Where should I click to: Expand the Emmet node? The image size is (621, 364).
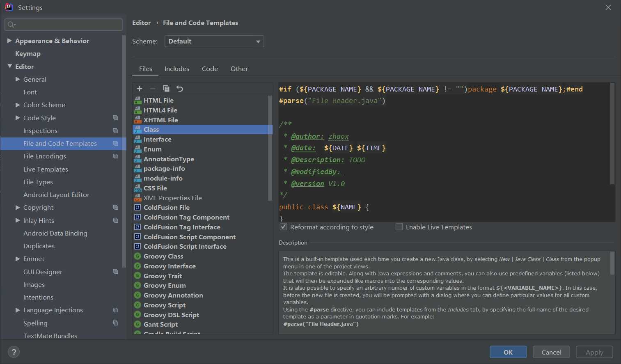[18, 259]
